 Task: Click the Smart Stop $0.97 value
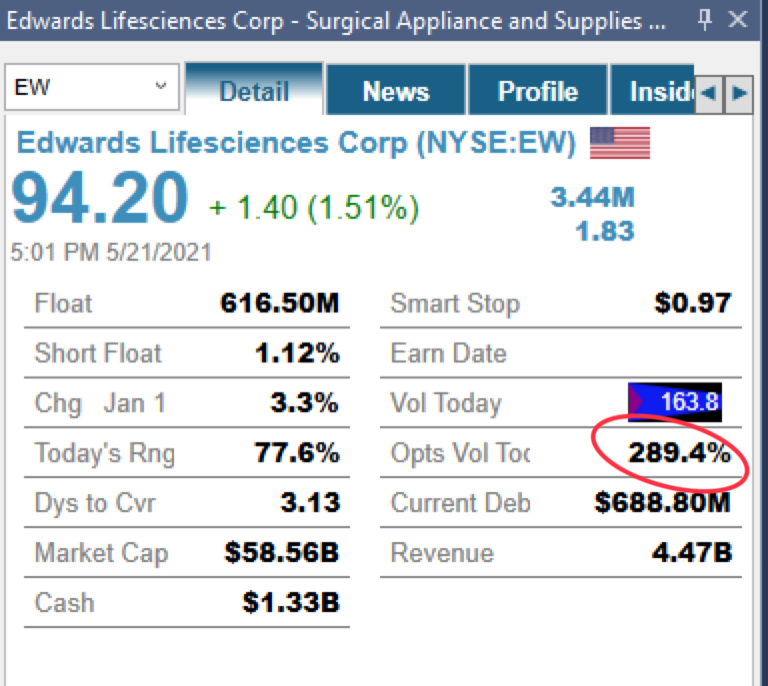(x=693, y=303)
